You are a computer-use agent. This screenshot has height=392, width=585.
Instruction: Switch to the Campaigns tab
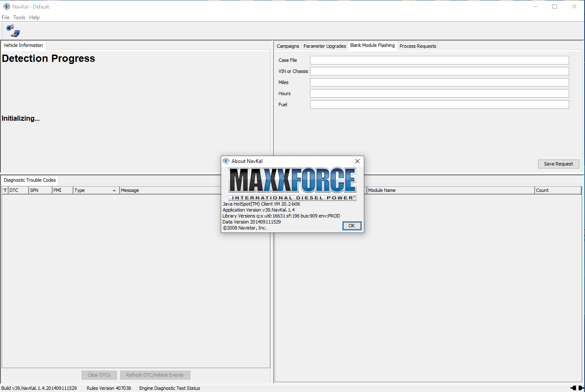point(288,46)
